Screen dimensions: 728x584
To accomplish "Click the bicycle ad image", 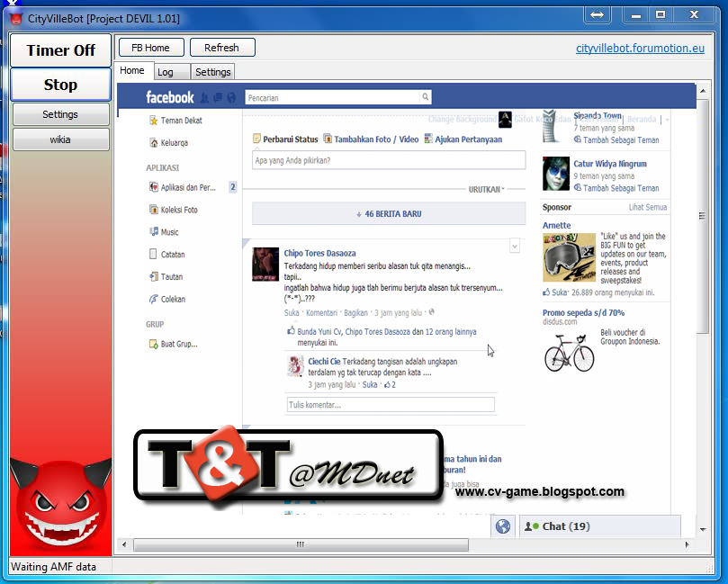I will coord(570,354).
